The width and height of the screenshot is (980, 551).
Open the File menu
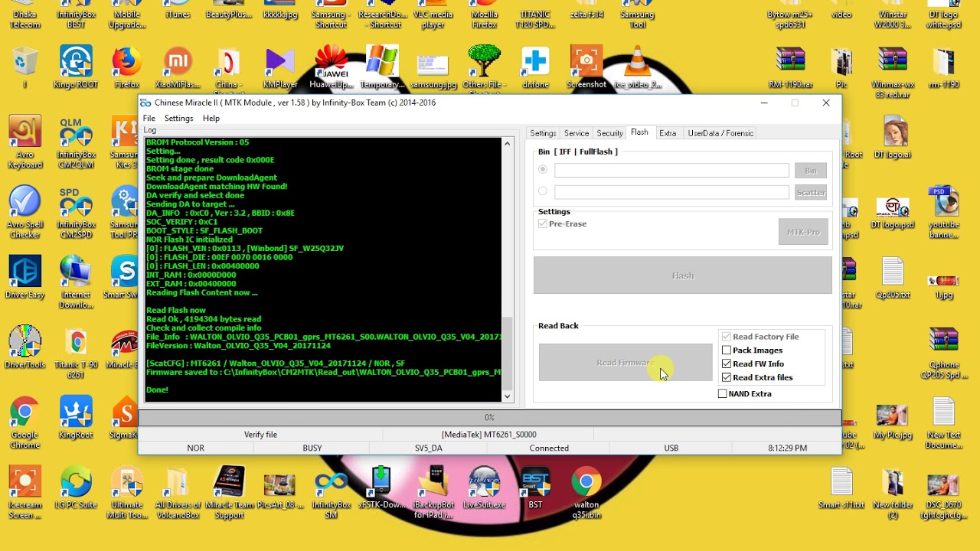click(149, 118)
